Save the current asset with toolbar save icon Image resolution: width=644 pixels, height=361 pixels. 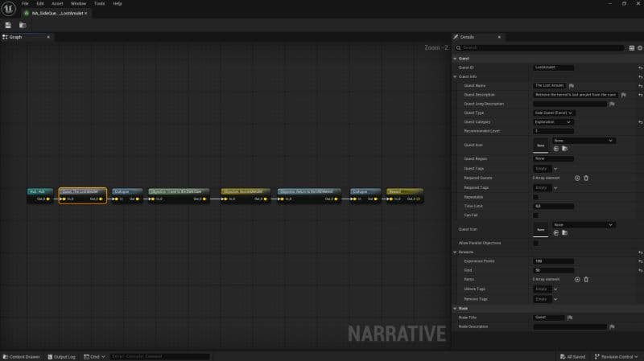8,26
